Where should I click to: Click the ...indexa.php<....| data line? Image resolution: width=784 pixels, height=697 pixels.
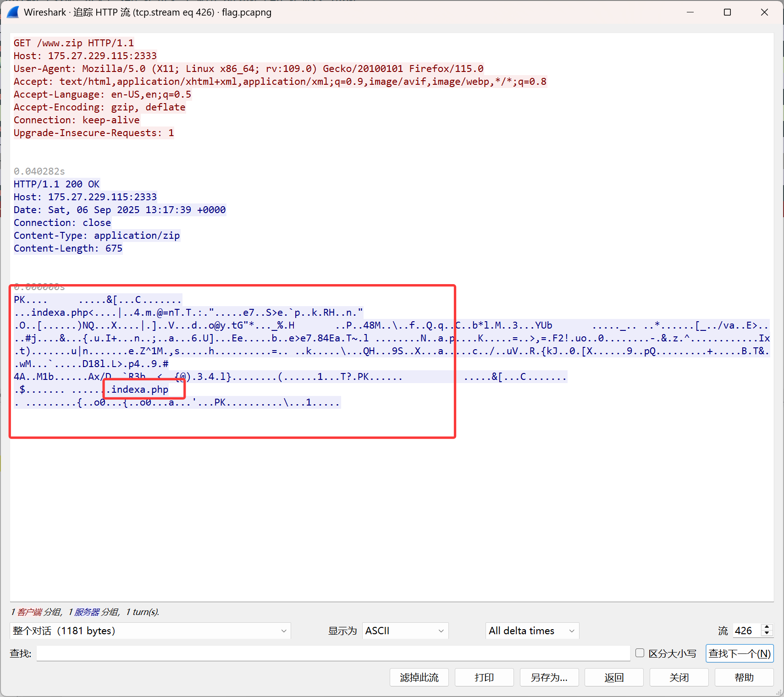[x=188, y=313]
